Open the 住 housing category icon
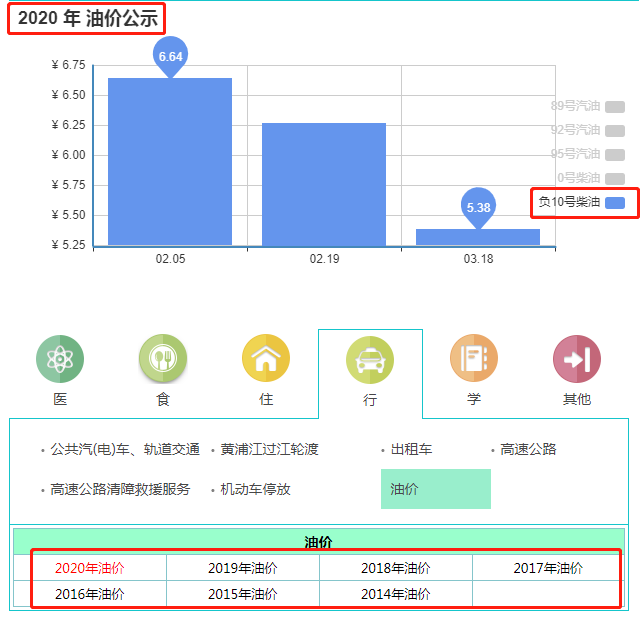Image resolution: width=644 pixels, height=617 pixels. tap(266, 358)
